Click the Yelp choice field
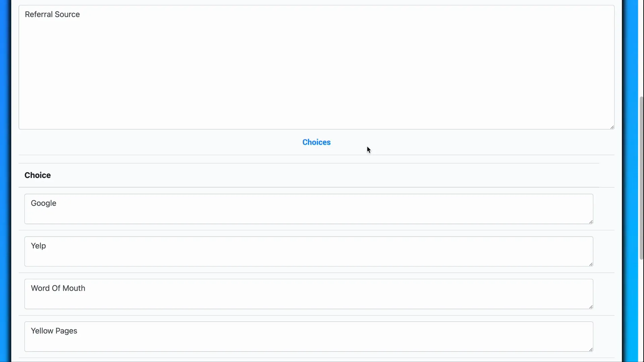The width and height of the screenshot is (644, 362). [x=309, y=251]
